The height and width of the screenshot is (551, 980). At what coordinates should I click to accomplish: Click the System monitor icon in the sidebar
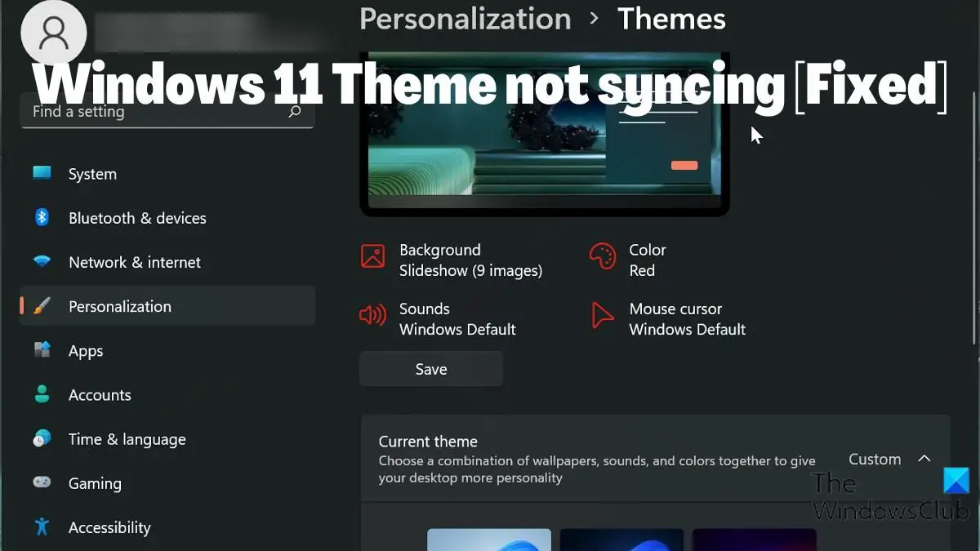42,173
